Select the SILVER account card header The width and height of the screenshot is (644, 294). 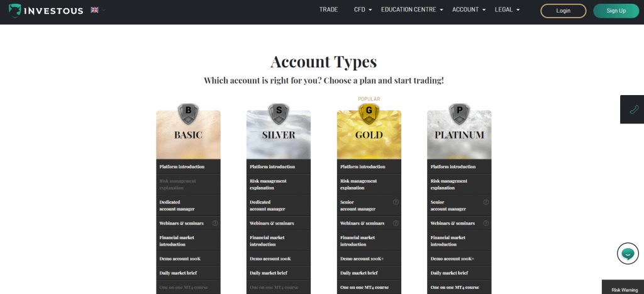(x=279, y=135)
